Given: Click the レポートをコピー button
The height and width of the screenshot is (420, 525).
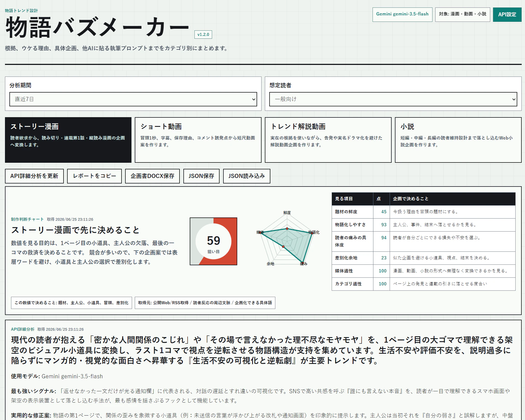Looking at the screenshot, I should pyautogui.click(x=94, y=176).
